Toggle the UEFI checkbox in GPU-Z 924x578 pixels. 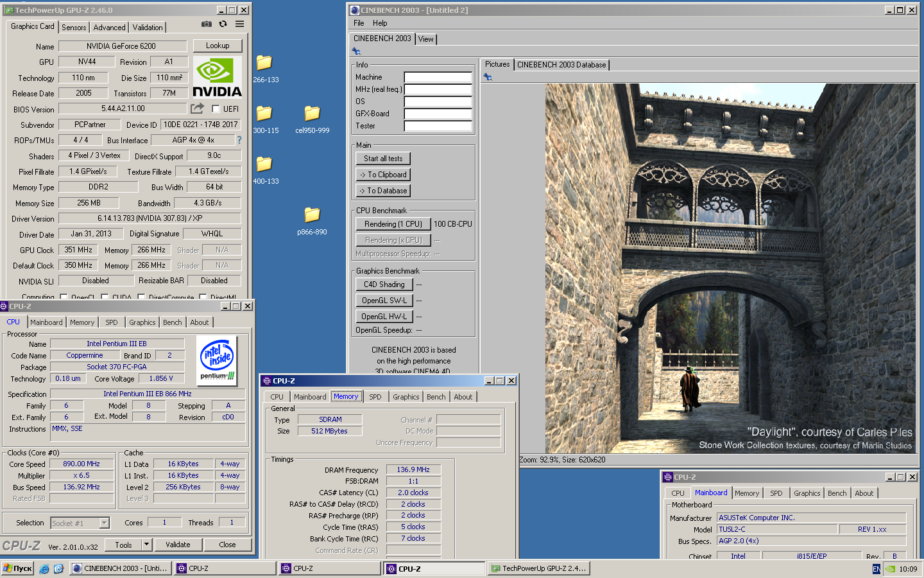tap(216, 109)
